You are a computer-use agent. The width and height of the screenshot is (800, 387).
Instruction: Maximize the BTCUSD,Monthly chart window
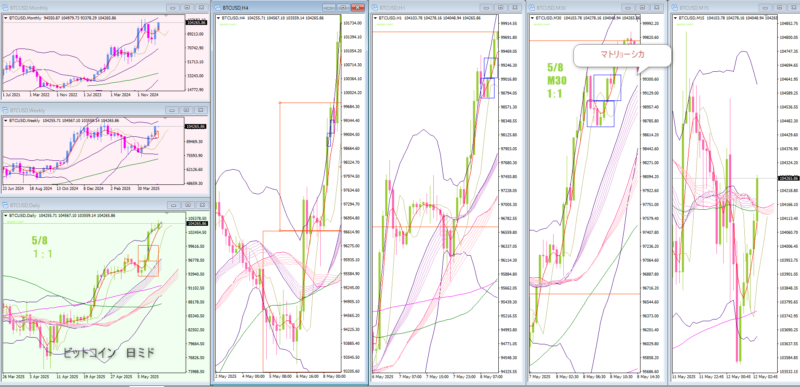(187, 8)
